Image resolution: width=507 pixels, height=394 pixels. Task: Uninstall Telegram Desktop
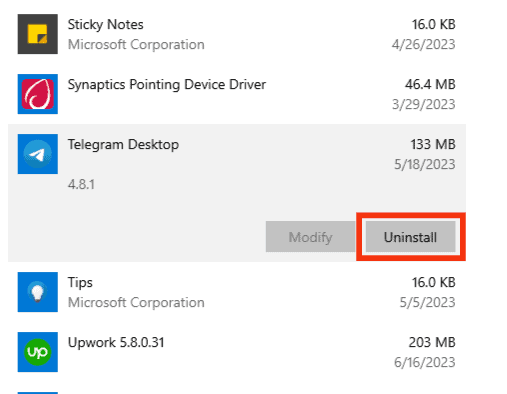point(410,237)
